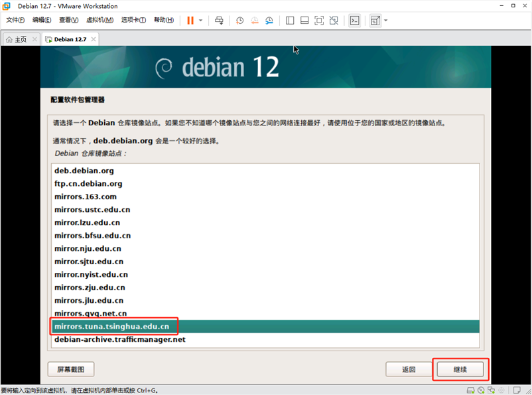
Task: Open the 编辑(E) menu
Action: (42, 20)
